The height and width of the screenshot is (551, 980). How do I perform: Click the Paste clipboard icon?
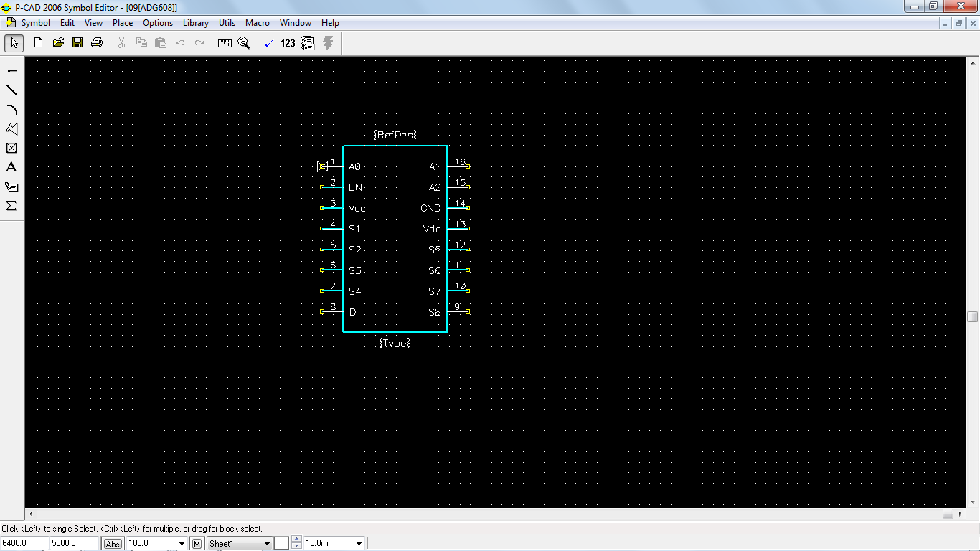(x=161, y=43)
